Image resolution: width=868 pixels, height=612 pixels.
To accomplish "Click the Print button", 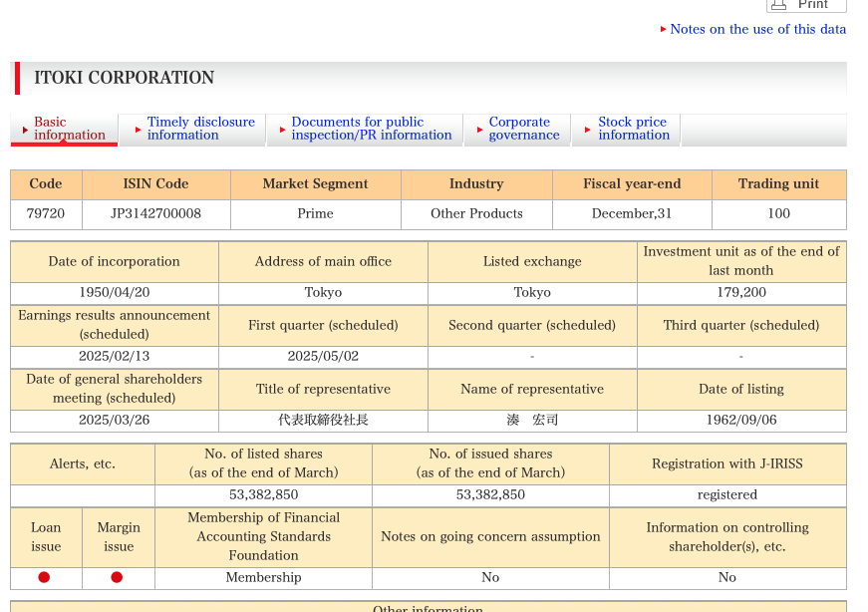I will click(x=806, y=5).
